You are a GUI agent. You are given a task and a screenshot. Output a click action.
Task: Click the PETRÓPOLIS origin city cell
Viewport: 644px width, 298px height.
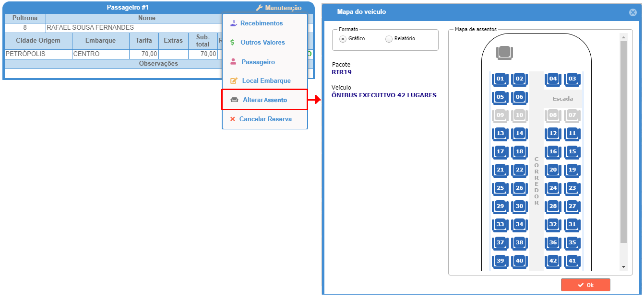(x=38, y=54)
